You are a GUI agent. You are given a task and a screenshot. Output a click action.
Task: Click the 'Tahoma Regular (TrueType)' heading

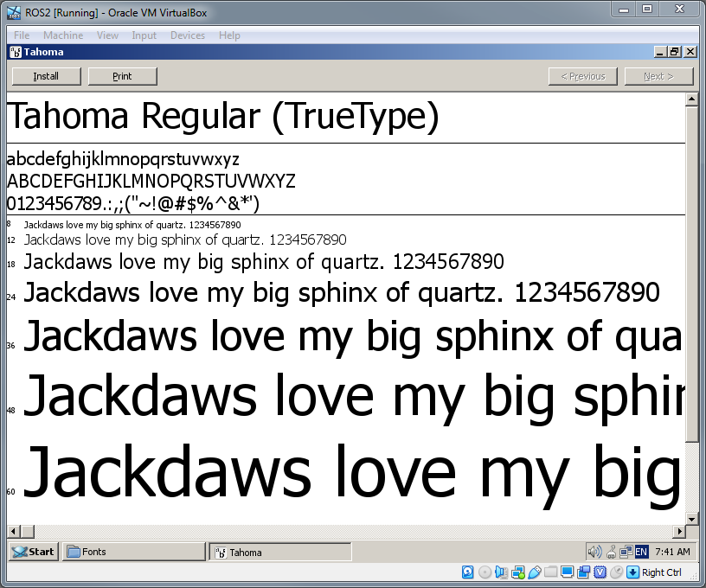pyautogui.click(x=223, y=117)
